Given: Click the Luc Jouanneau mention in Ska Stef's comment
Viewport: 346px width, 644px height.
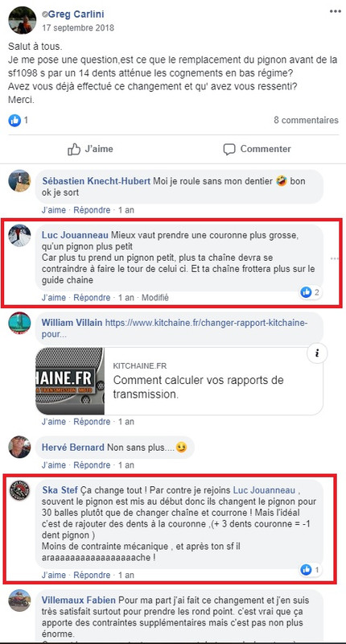Looking at the screenshot, I should click(262, 490).
